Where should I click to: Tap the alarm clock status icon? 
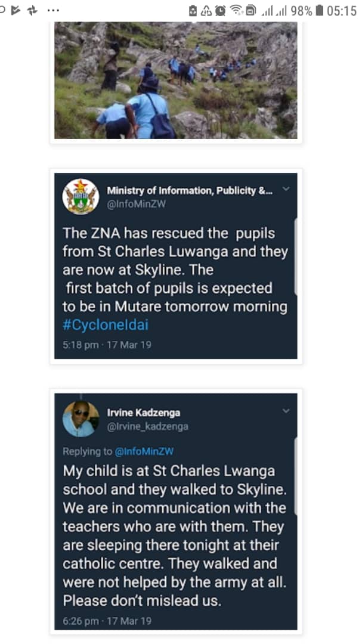220,11
